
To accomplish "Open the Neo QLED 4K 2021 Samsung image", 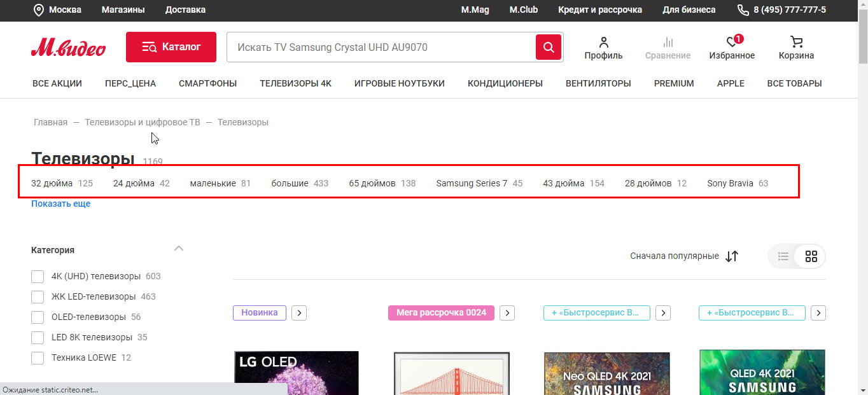I will click(x=607, y=374).
